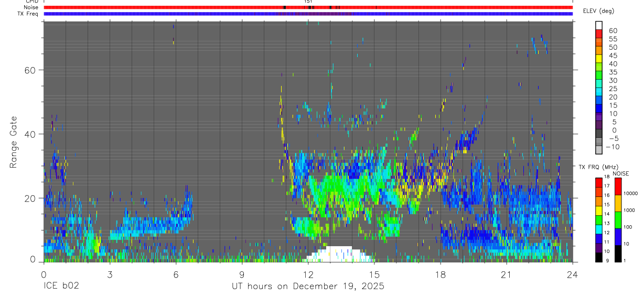Click the x-axis tick label "24"

(573, 274)
